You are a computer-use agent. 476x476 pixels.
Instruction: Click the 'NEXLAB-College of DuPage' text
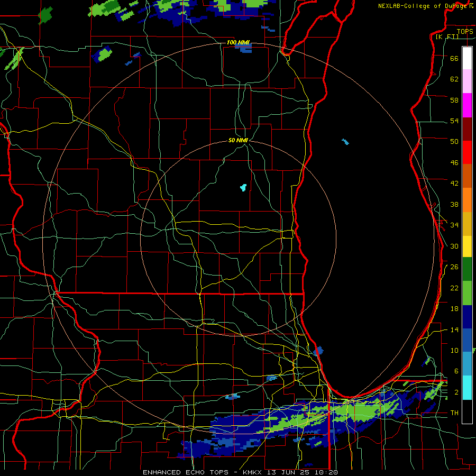423,6
